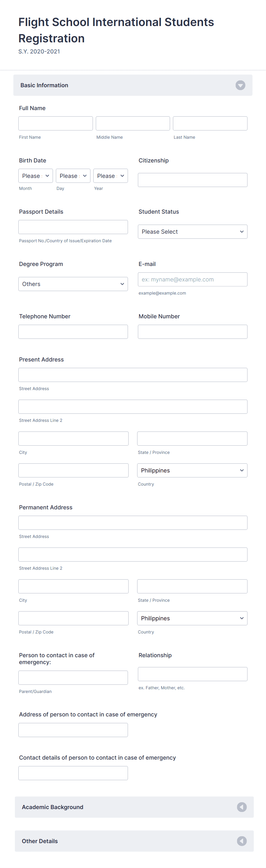Image resolution: width=266 pixels, height=868 pixels.
Task: Click the Academic Background section header
Action: [52, 807]
